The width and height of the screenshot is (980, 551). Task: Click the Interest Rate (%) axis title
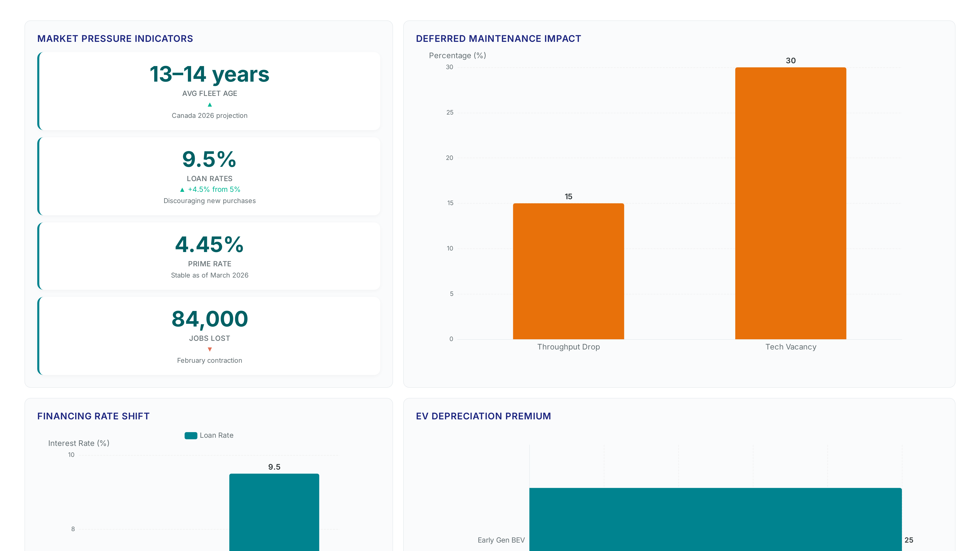(x=79, y=443)
